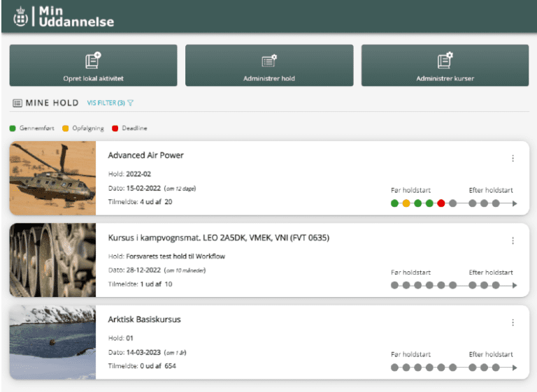Click the red Deadline dot on Advanced Air Power

441,203
